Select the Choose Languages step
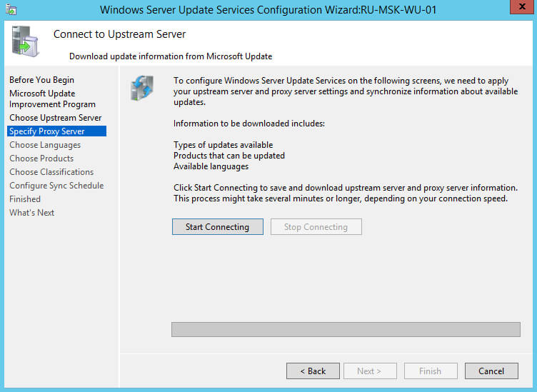This screenshot has width=537, height=392. coord(45,145)
